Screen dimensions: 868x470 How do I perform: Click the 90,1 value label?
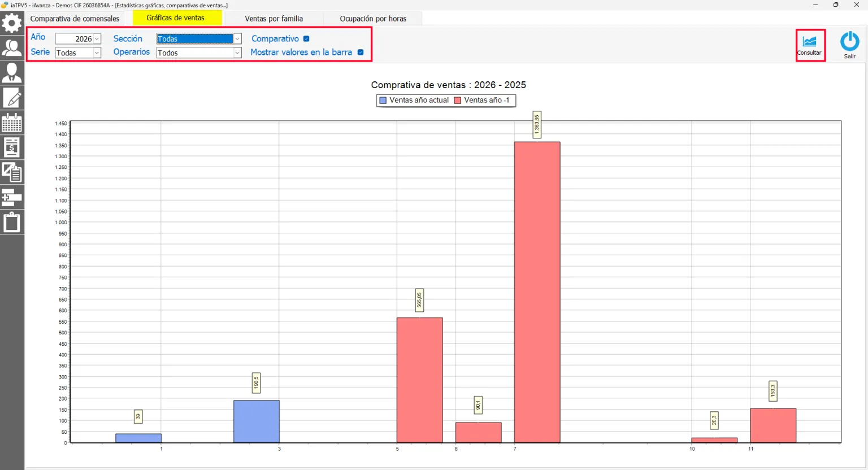pos(478,405)
